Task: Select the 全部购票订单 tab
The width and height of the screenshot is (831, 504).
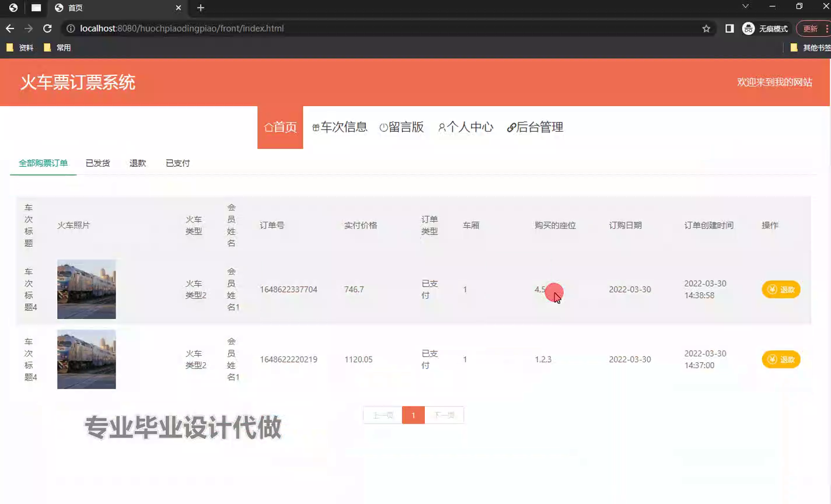Action: (x=43, y=163)
